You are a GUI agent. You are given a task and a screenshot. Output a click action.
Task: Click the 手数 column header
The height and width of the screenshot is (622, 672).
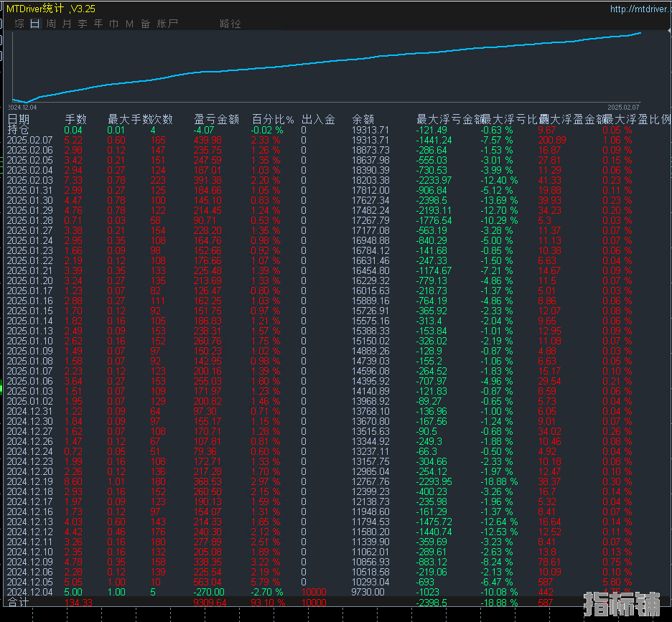pyautogui.click(x=76, y=119)
